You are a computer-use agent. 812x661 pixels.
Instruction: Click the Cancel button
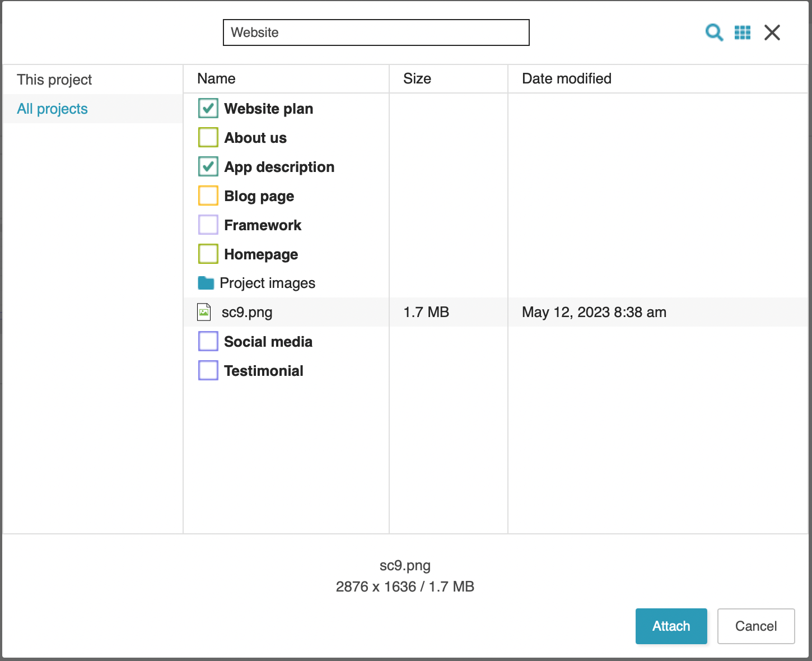tap(755, 626)
